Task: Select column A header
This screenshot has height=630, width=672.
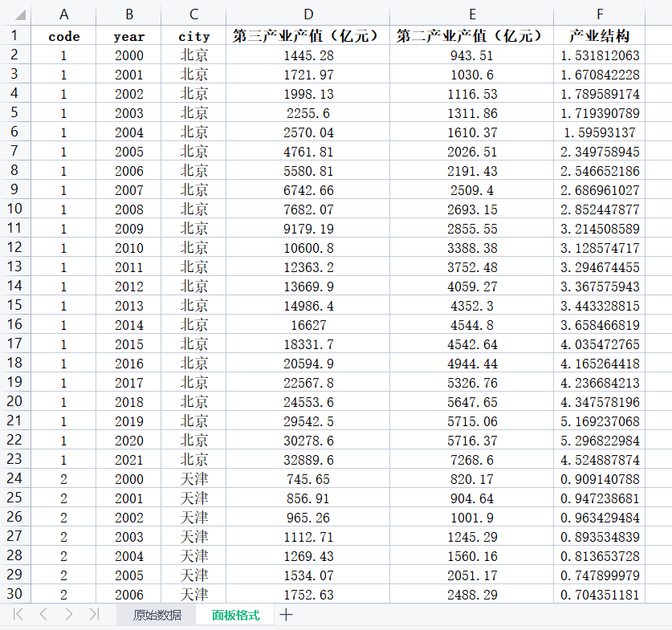Action: click(64, 14)
